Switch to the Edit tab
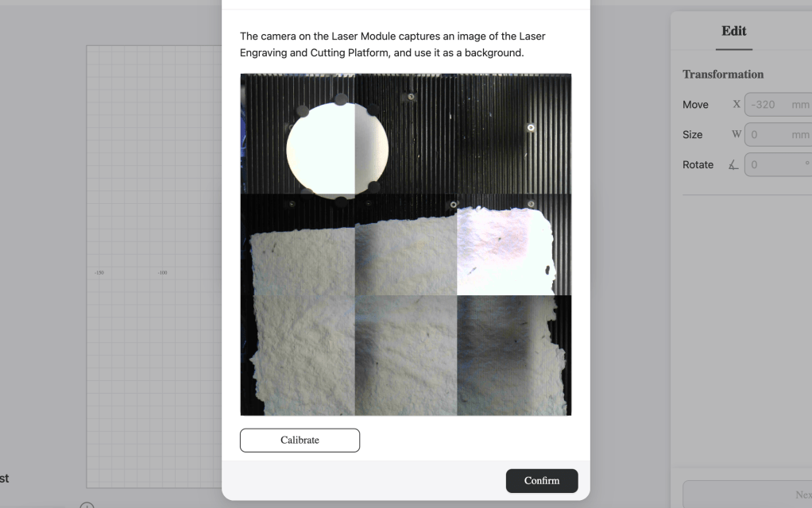 click(733, 31)
